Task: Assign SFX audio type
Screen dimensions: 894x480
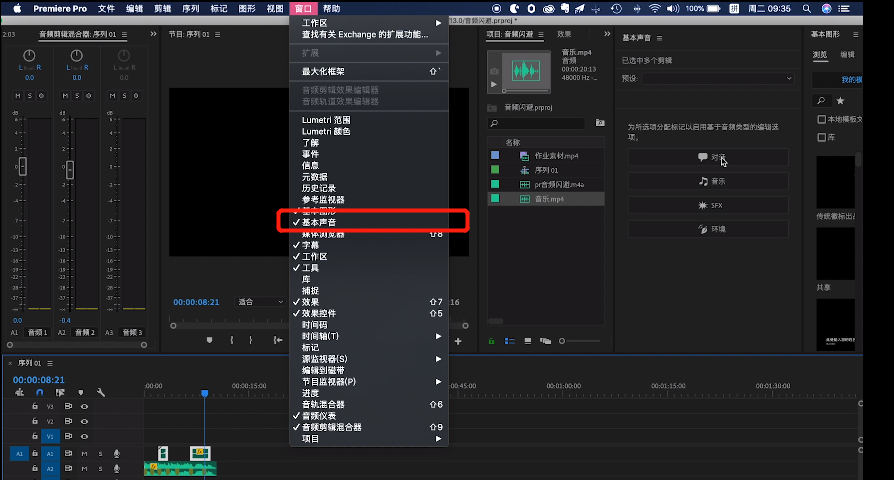Action: [708, 205]
